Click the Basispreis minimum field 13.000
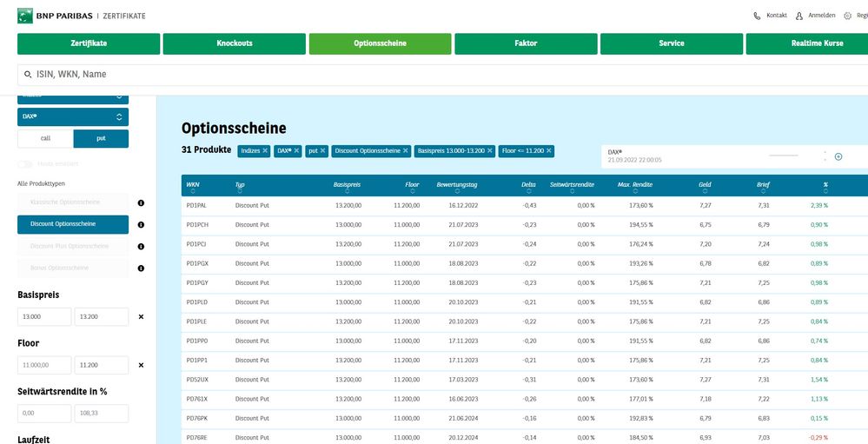Viewport: 868px width, 444px height. pos(44,317)
